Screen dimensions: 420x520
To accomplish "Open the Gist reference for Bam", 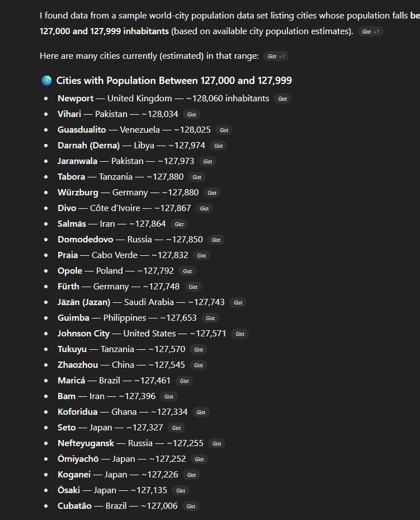I will coord(168,396).
